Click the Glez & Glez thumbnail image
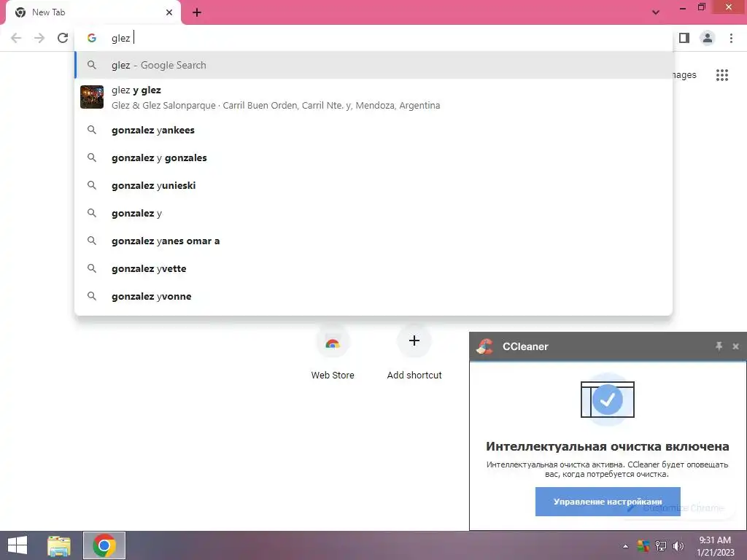Screen dimensions: 747x560 92,97
